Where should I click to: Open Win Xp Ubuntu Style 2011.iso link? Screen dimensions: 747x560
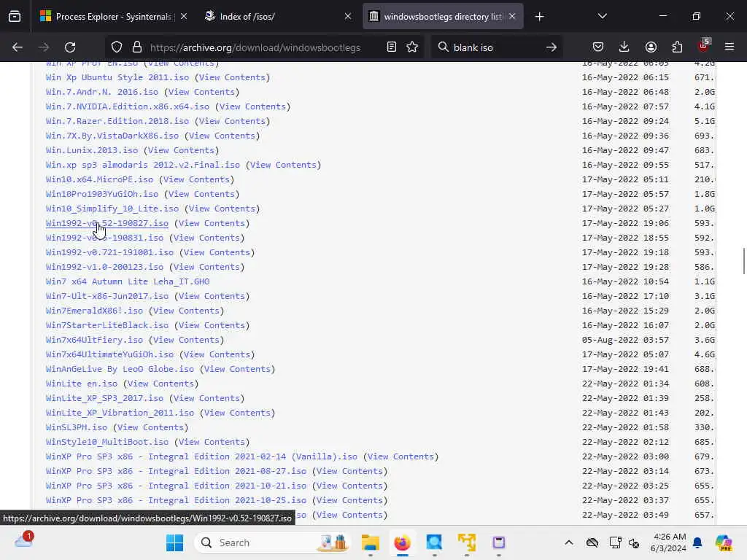(x=117, y=77)
